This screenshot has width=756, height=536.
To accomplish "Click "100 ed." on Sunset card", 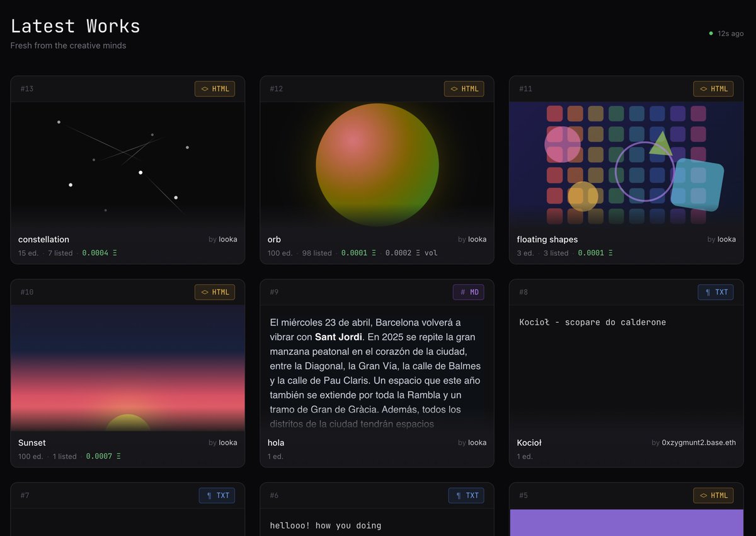I will pos(31,456).
